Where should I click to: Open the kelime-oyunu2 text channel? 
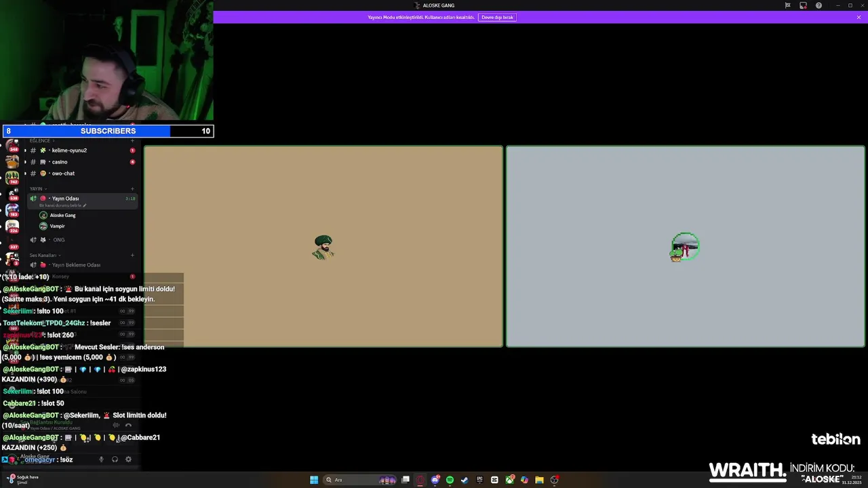81,150
